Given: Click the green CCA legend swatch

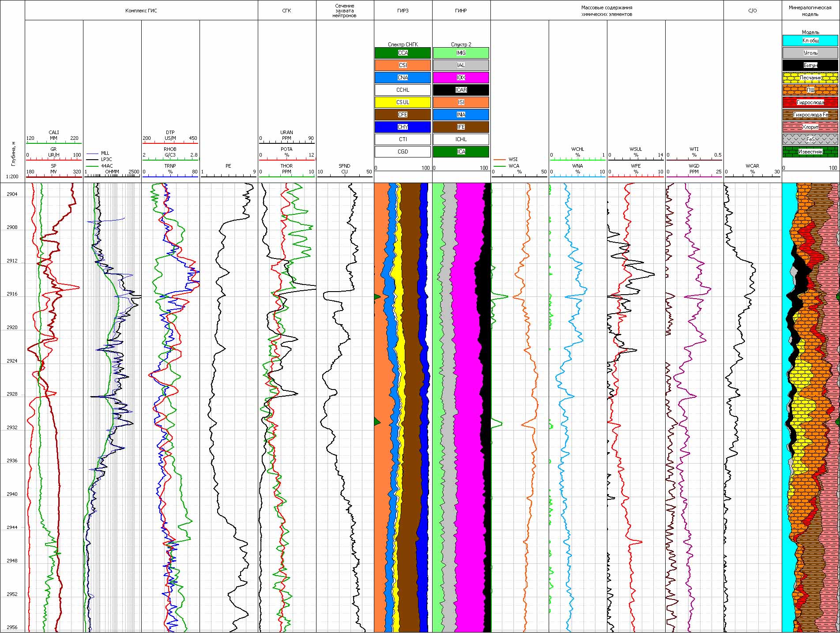Looking at the screenshot, I should coord(403,53).
